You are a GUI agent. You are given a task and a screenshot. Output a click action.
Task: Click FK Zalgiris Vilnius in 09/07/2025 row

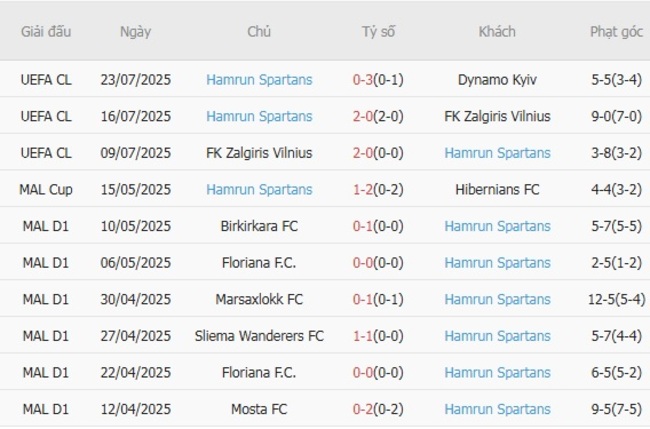click(x=259, y=153)
